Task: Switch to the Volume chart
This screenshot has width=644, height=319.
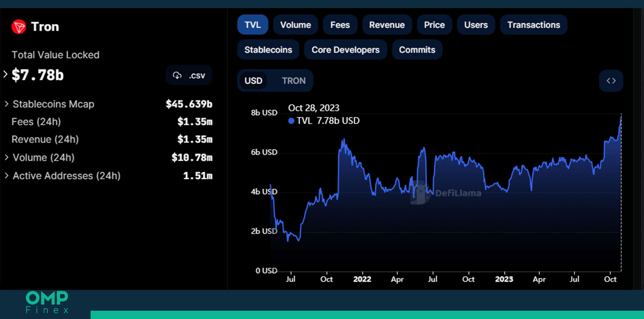Action: click(x=295, y=25)
